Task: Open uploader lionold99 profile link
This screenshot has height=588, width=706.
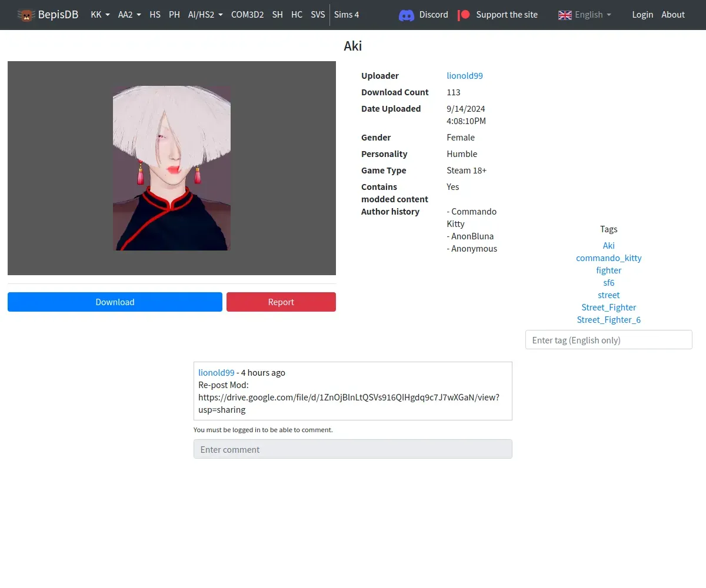Action: click(465, 75)
